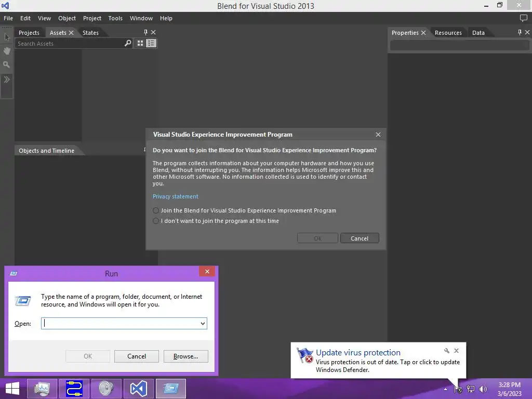The image size is (532, 399).
Task: Switch to the Resources tab
Action: (448, 33)
